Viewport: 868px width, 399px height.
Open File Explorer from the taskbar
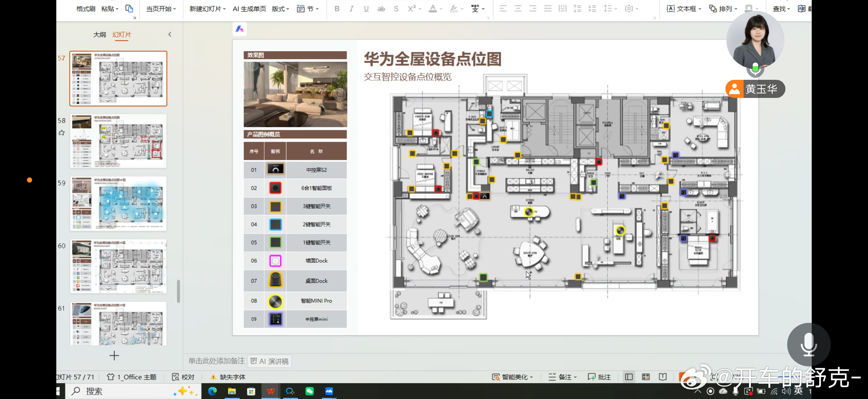tap(232, 391)
